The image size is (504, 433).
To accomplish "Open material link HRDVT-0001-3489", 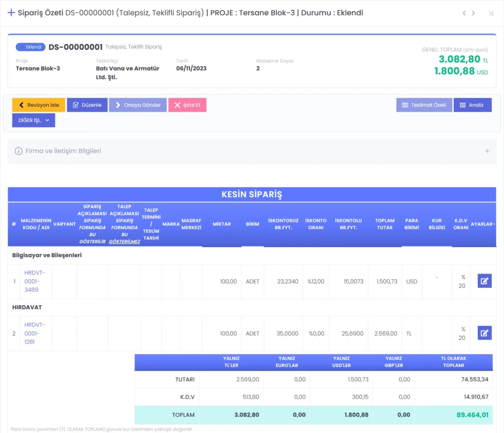I will (34, 281).
